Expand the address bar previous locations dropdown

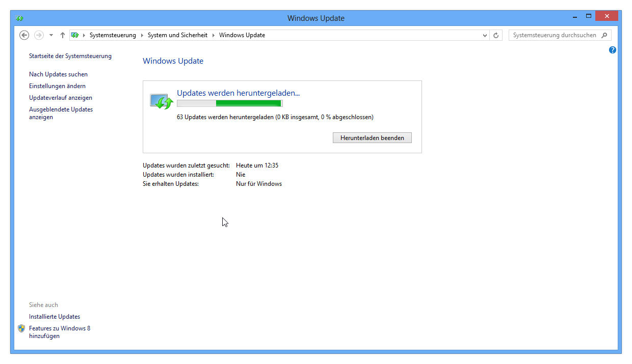485,35
